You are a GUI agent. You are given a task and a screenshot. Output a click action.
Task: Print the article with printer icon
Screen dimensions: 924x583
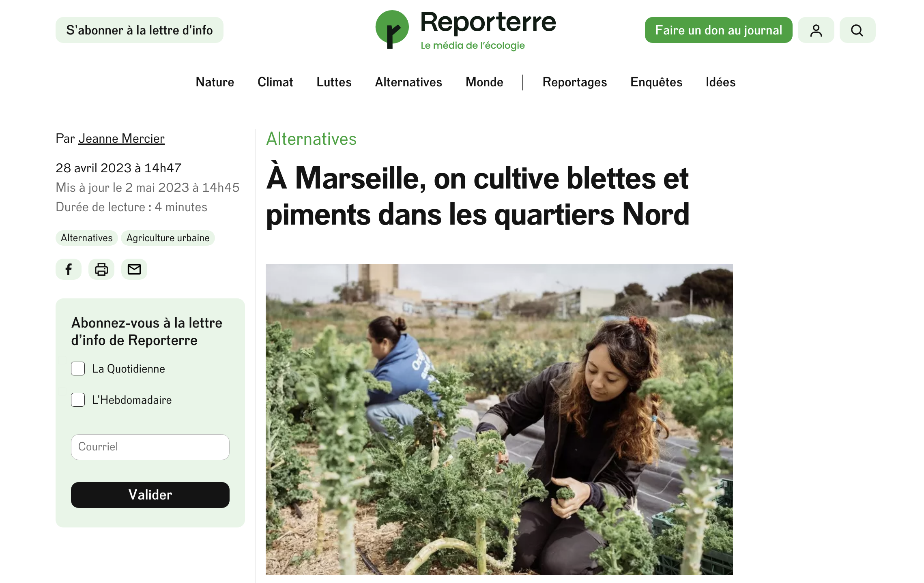coord(101,269)
